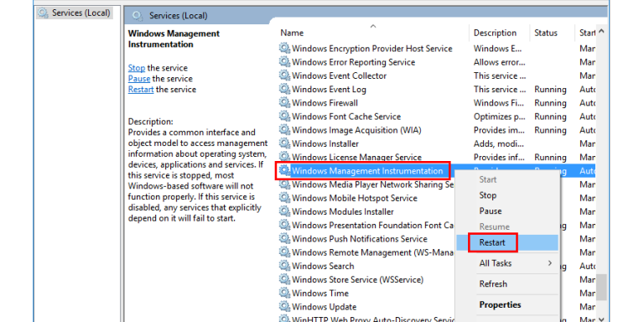Select Windows Image Acquisition (WIA) service name
This screenshot has height=322, width=644.
coord(356,130)
